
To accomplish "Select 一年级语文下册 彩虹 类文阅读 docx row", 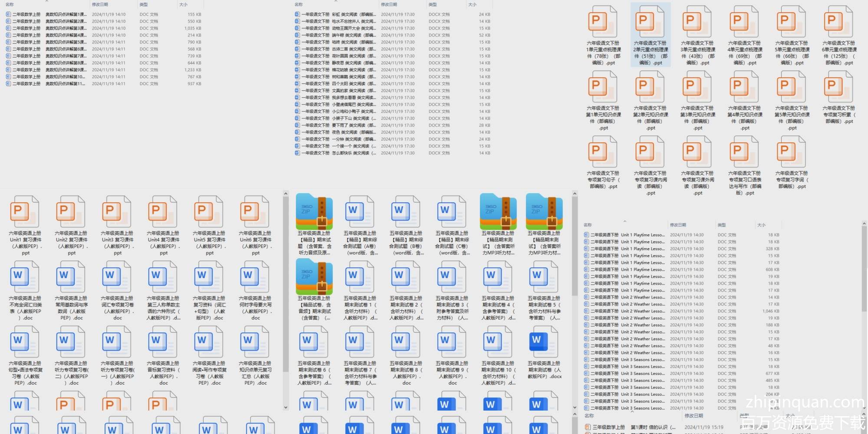I will click(x=334, y=14).
